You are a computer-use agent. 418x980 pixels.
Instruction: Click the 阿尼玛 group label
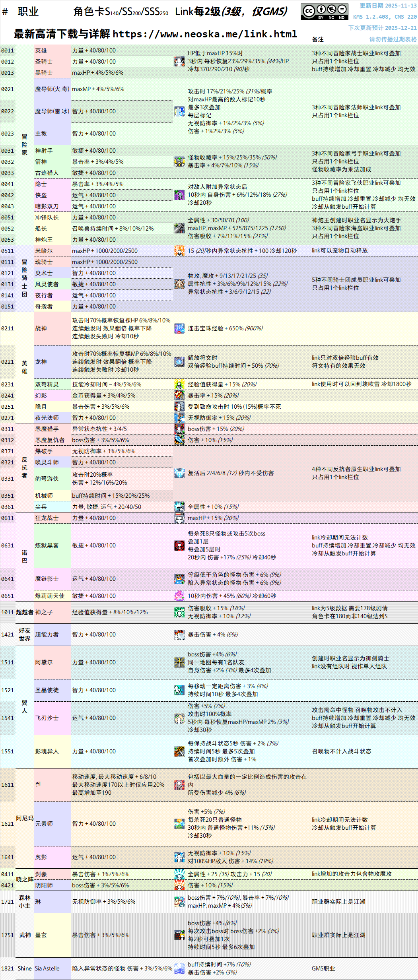(25, 818)
